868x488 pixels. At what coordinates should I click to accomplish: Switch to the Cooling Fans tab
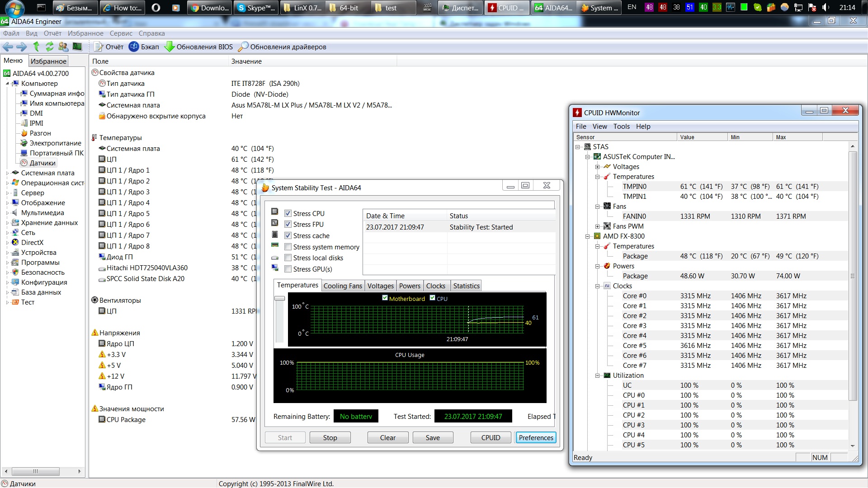coord(343,286)
